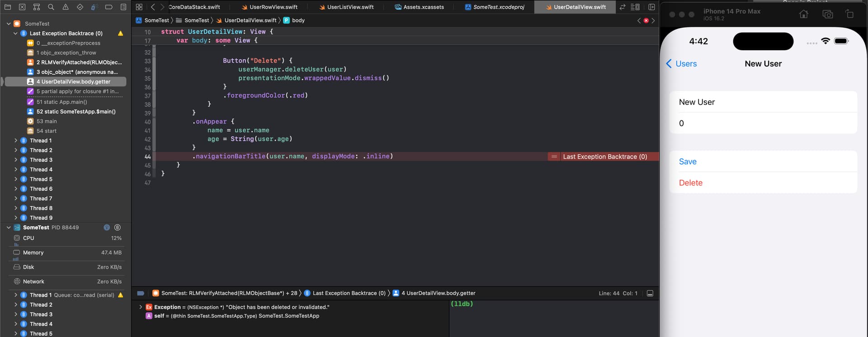Open the Project navigator folder icon

(8, 7)
